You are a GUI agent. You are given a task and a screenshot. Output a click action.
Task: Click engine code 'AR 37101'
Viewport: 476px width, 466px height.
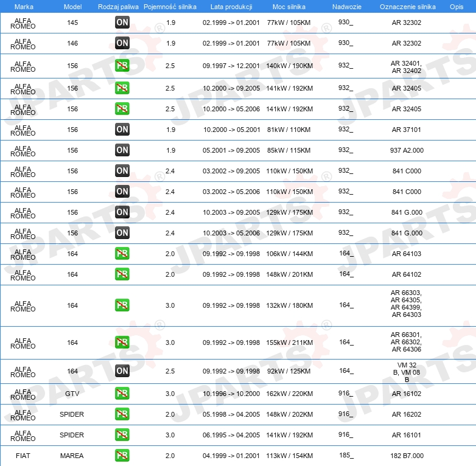[x=407, y=130]
